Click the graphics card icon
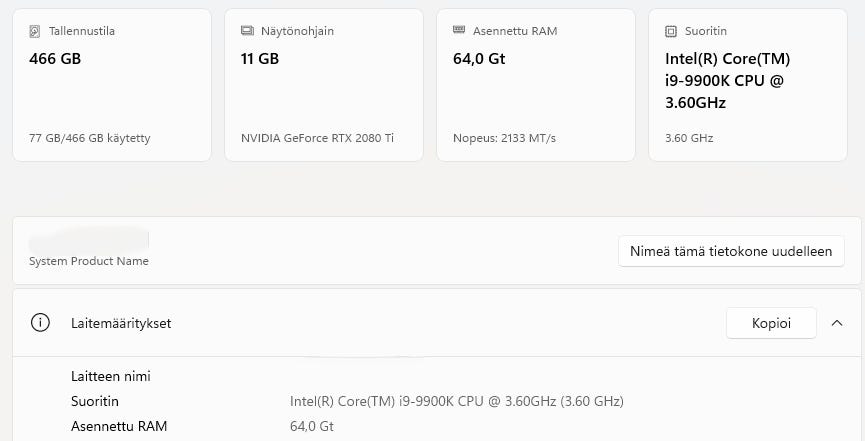 point(247,31)
